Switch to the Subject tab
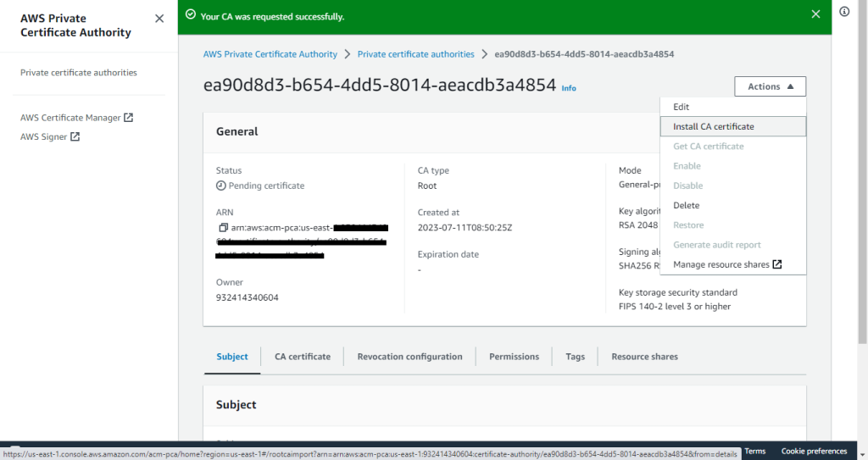This screenshot has width=868, height=460. (232, 357)
